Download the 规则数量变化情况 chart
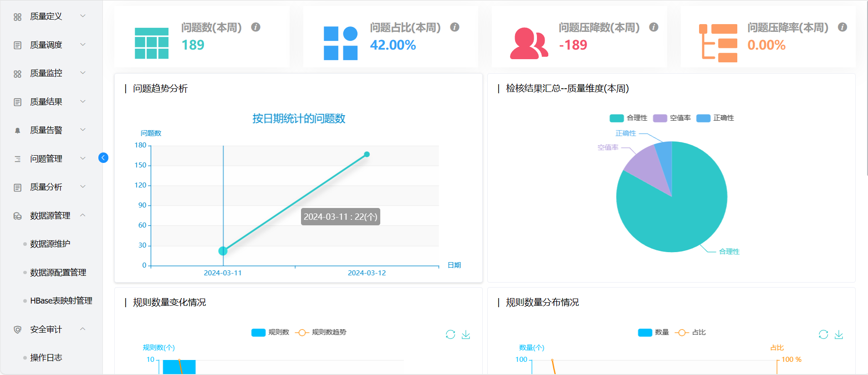 [x=466, y=334]
